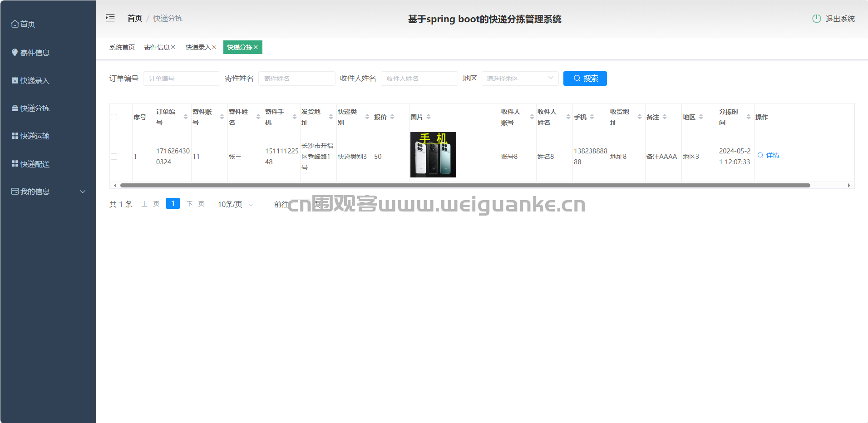The width and height of the screenshot is (868, 423).
Task: Open the 地区 region dropdown
Action: pos(520,79)
